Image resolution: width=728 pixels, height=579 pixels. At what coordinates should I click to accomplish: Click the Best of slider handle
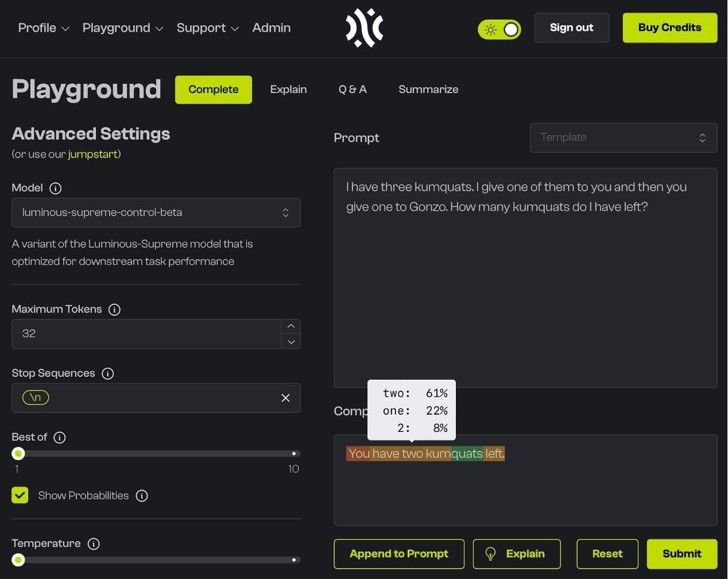click(18, 454)
